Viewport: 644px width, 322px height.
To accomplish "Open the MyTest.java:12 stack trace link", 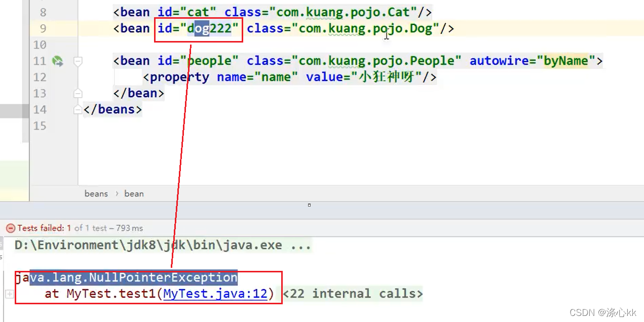I will 215,294.
